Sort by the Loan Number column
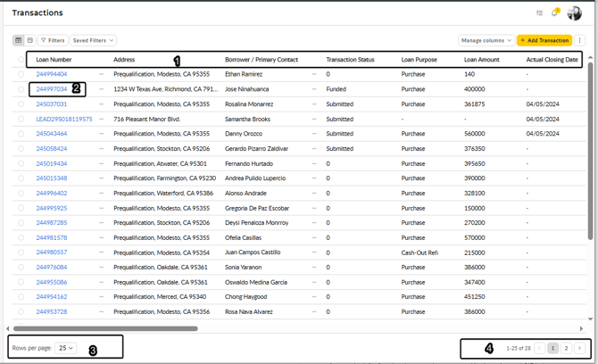 (54, 60)
